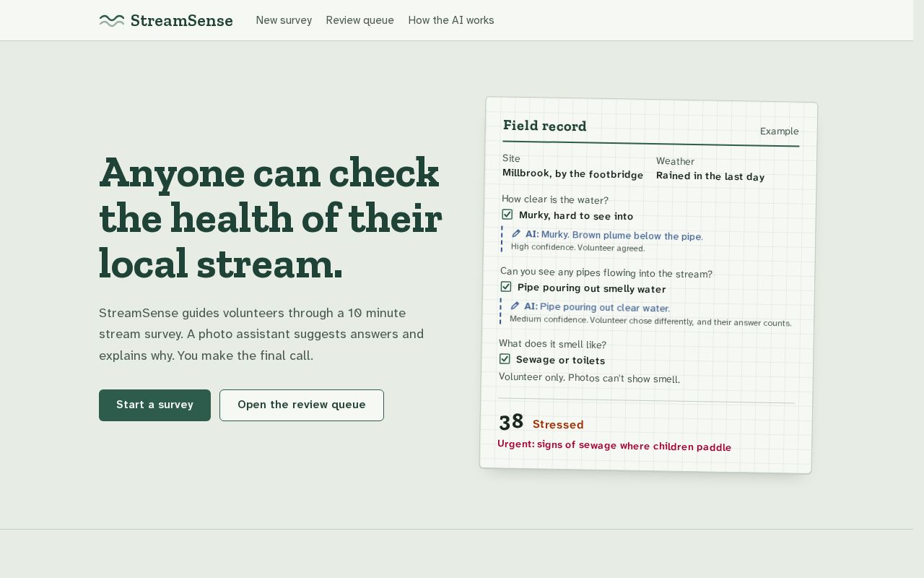
Task: Click the StreamSense brand name
Action: [x=182, y=21]
